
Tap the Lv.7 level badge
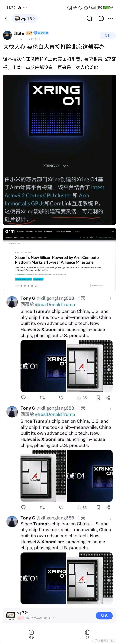29,33
